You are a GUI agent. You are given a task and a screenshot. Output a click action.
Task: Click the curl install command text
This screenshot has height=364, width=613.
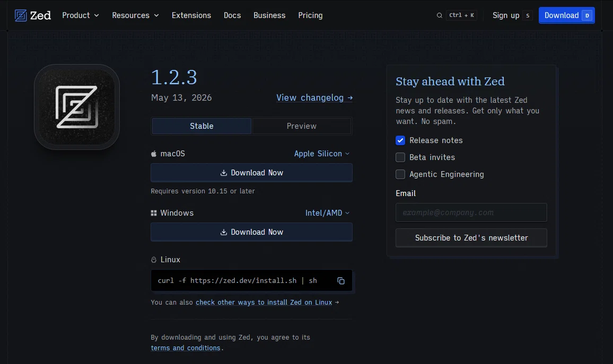[x=238, y=281]
